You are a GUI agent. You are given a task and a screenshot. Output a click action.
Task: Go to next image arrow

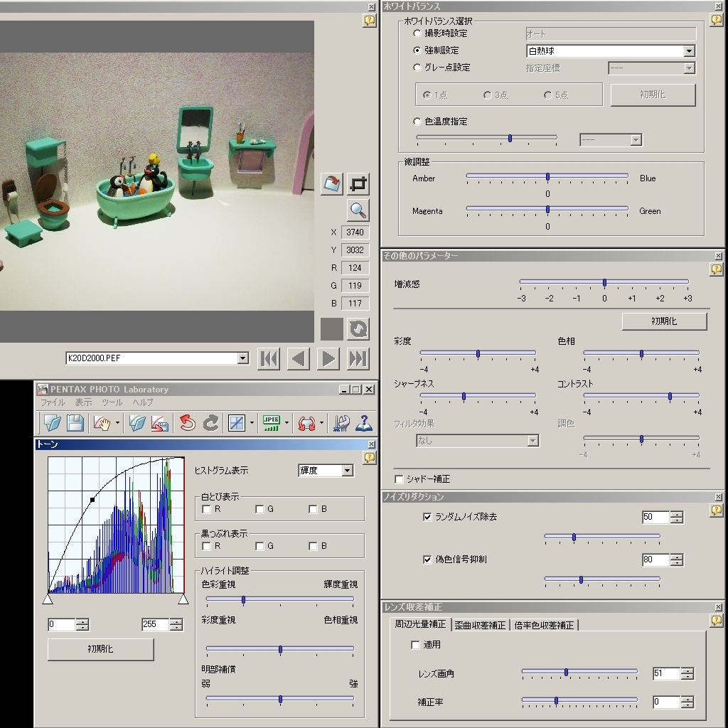coord(328,358)
